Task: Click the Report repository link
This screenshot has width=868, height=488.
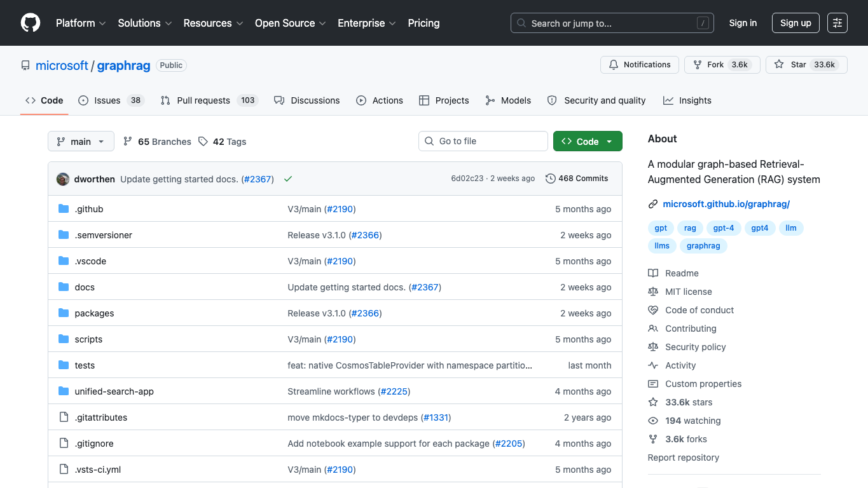Action: coord(684,457)
